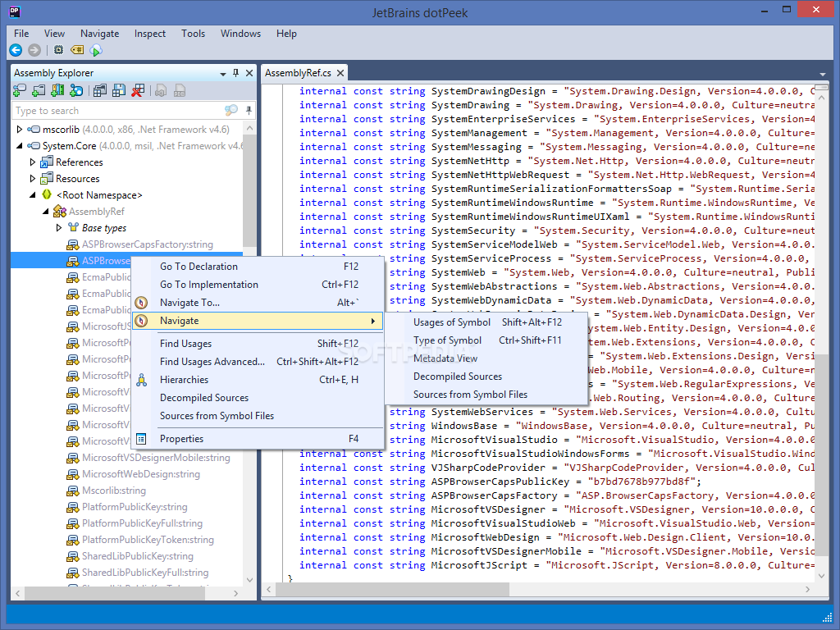
Task: Expand the Resources node
Action: coord(32,178)
